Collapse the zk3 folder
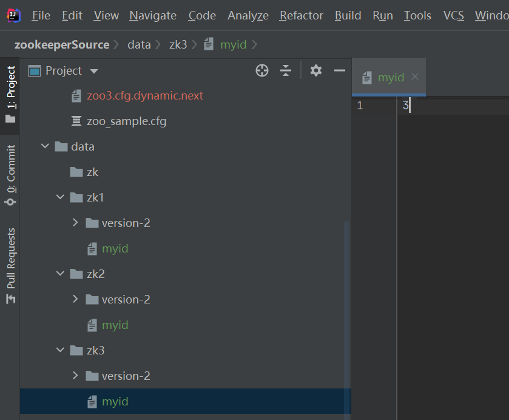The width and height of the screenshot is (509, 420). [x=60, y=350]
